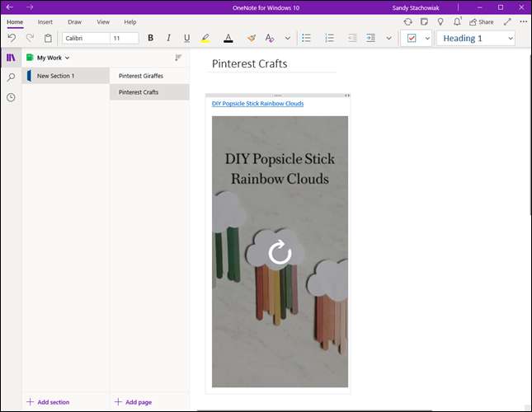532x412 pixels.
Task: Open the Draw tab
Action: point(74,21)
